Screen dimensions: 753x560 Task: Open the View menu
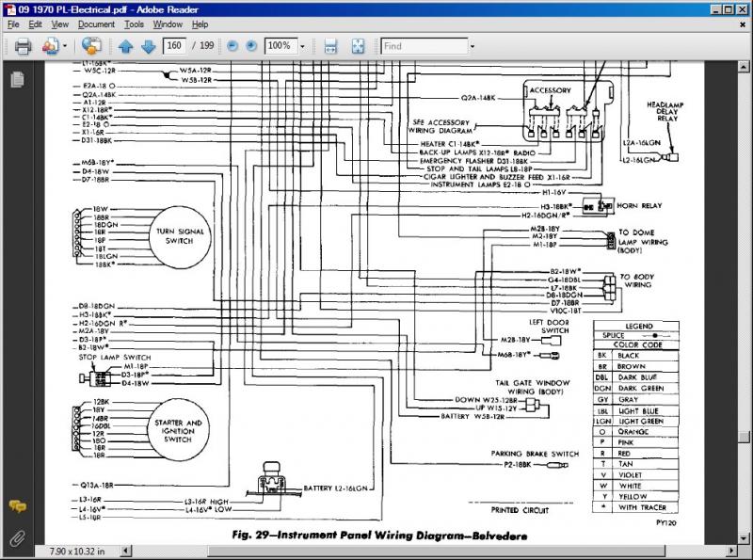(60, 24)
